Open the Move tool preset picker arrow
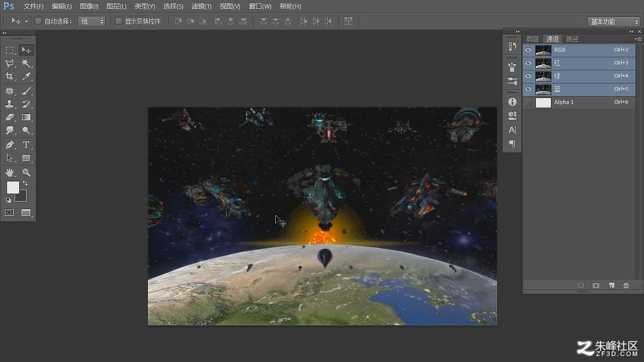Image resolution: width=644 pixels, height=362 pixels. point(26,21)
